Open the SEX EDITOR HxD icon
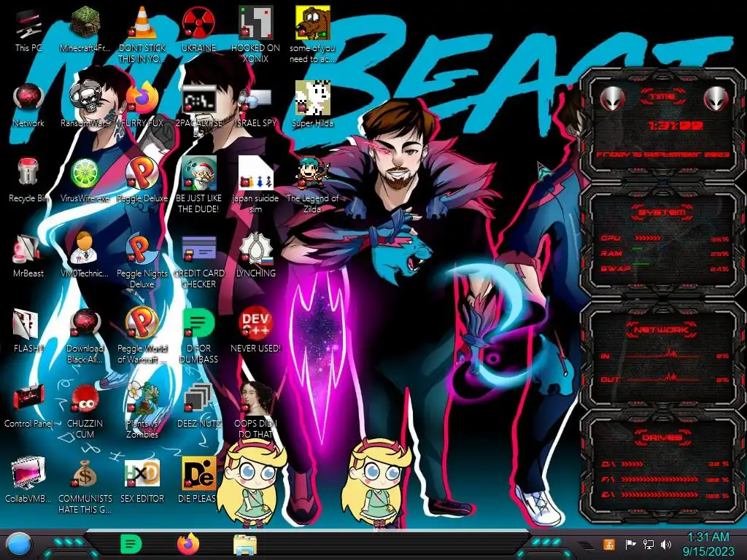The height and width of the screenshot is (560, 747). click(142, 481)
